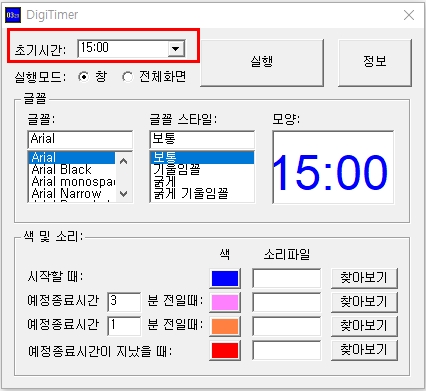Screen dimensions: 426x391
Task: Select 기울임꼴 font style
Action: 203,170
